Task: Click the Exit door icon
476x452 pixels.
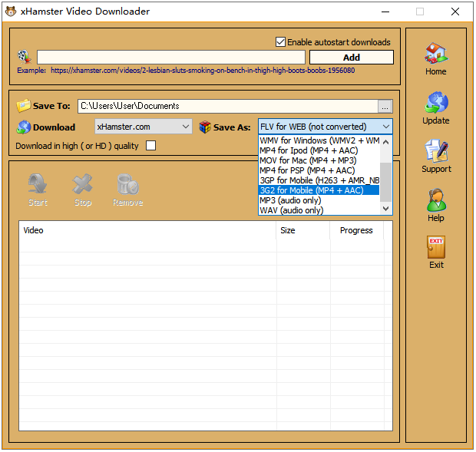Action: [x=436, y=247]
